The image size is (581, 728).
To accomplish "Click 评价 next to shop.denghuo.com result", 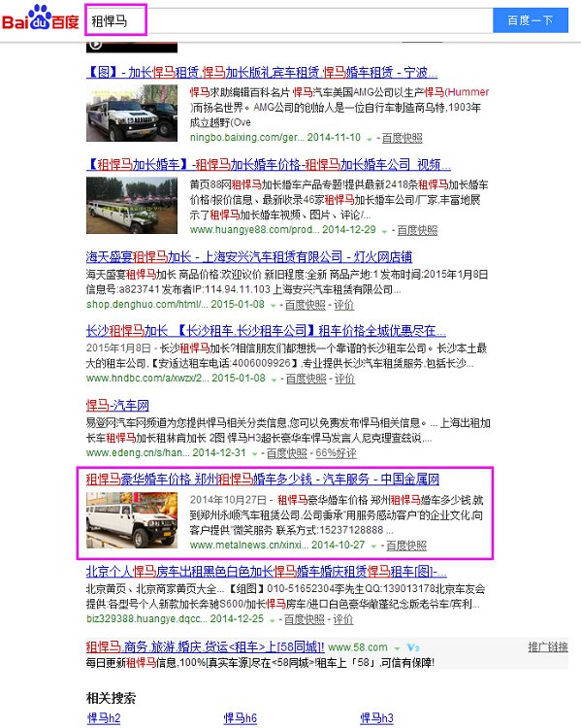I will click(x=344, y=305).
